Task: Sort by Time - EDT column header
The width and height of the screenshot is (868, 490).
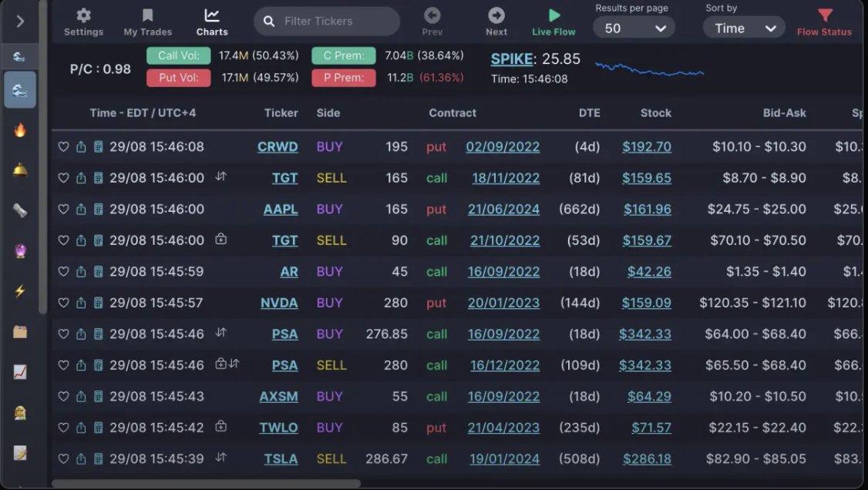Action: coord(143,112)
